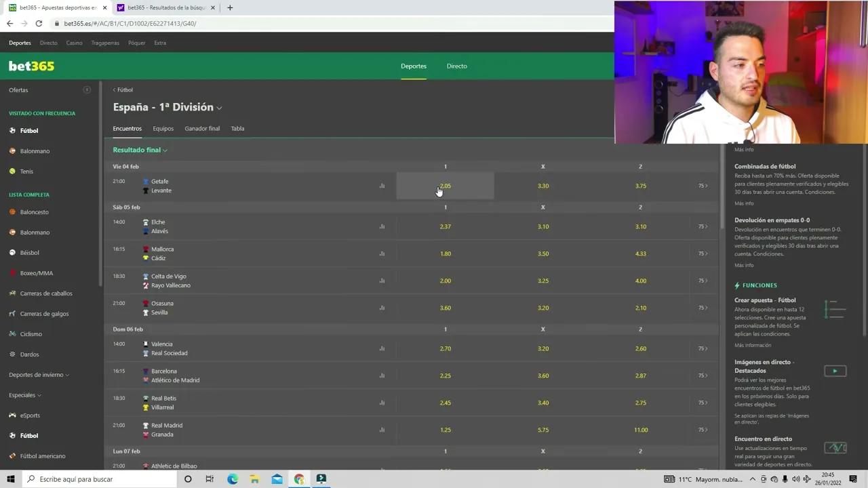The height and width of the screenshot is (488, 868).
Task: Click the bet365 logo
Action: pos(31,66)
